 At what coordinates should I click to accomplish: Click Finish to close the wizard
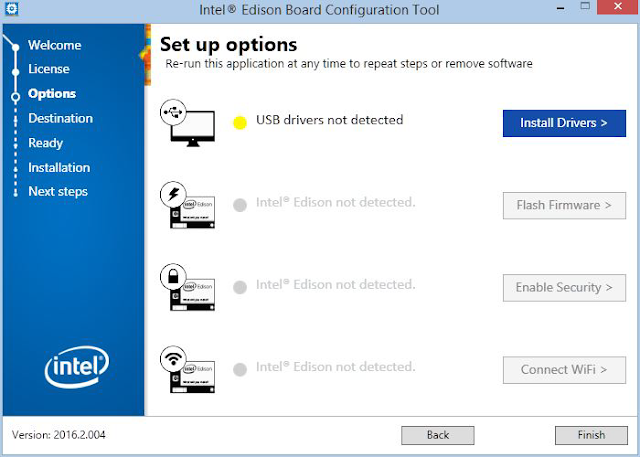click(591, 435)
